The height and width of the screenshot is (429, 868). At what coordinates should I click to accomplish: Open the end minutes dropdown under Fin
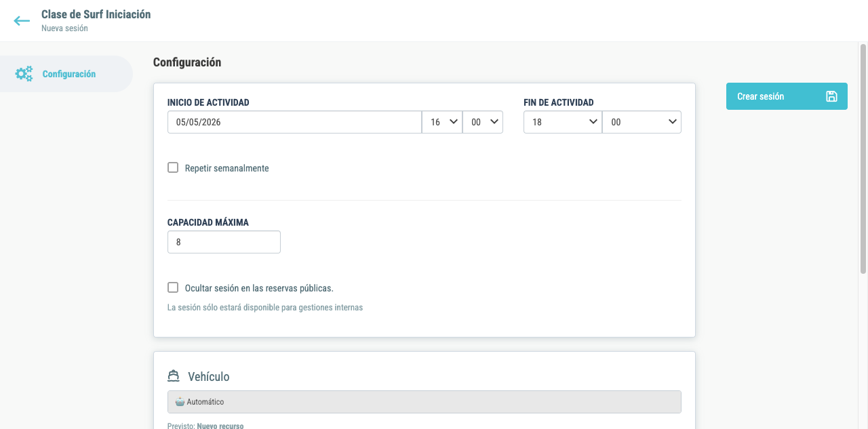[642, 122]
